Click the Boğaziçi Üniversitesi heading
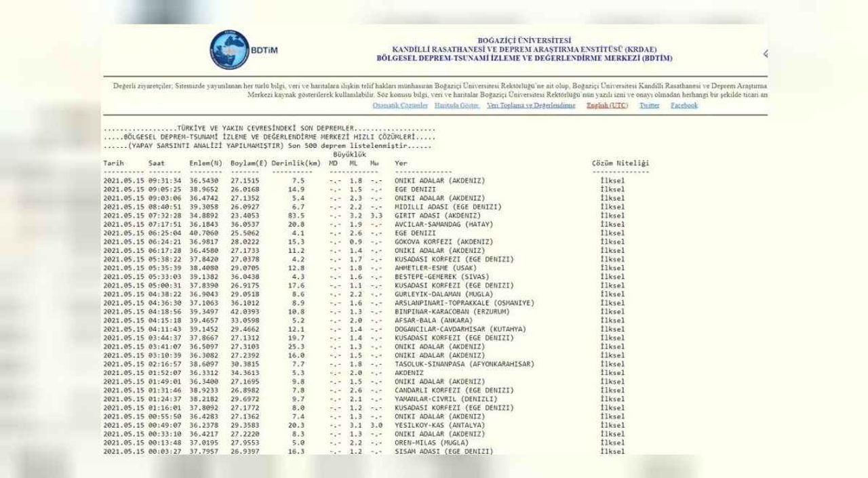 pos(524,41)
